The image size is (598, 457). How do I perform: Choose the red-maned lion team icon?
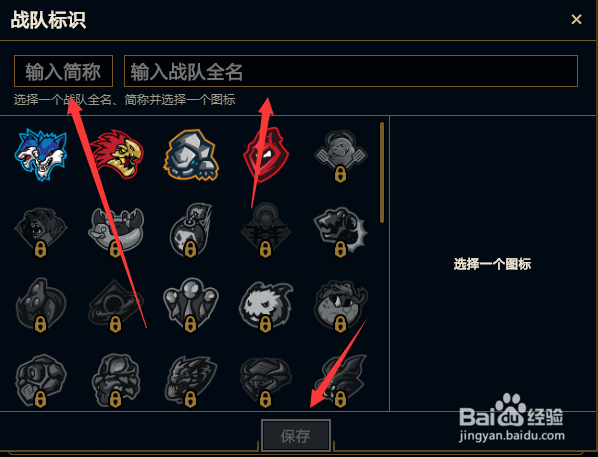pyautogui.click(x=116, y=154)
